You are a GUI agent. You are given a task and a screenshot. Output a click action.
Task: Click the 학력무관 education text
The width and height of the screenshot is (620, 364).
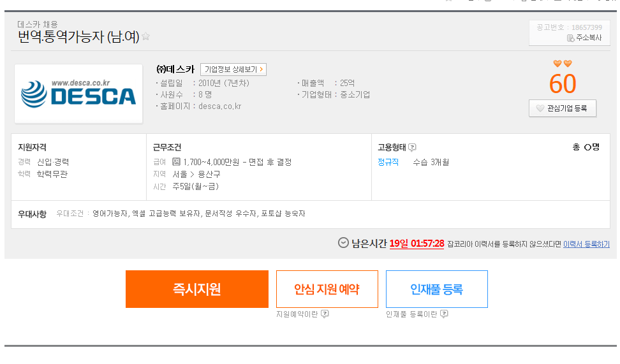click(52, 174)
